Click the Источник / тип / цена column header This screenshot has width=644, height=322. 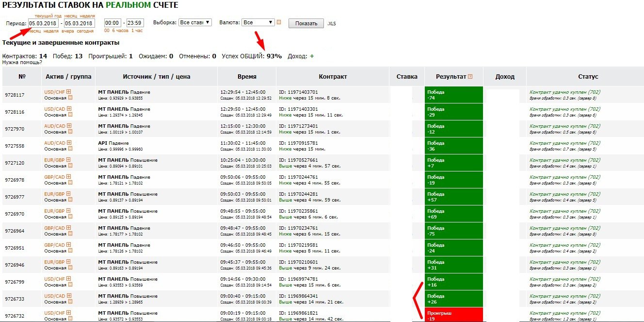pos(157,77)
